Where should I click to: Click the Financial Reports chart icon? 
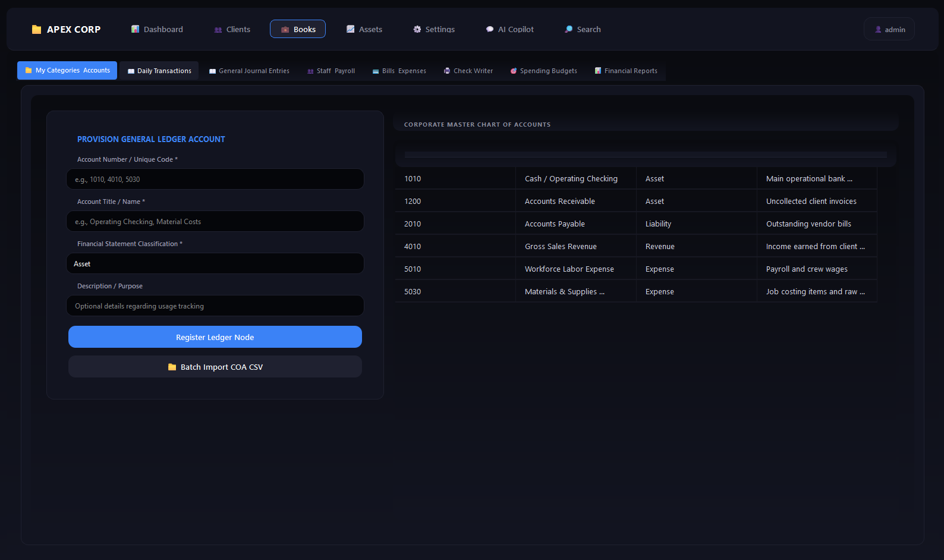(598, 71)
